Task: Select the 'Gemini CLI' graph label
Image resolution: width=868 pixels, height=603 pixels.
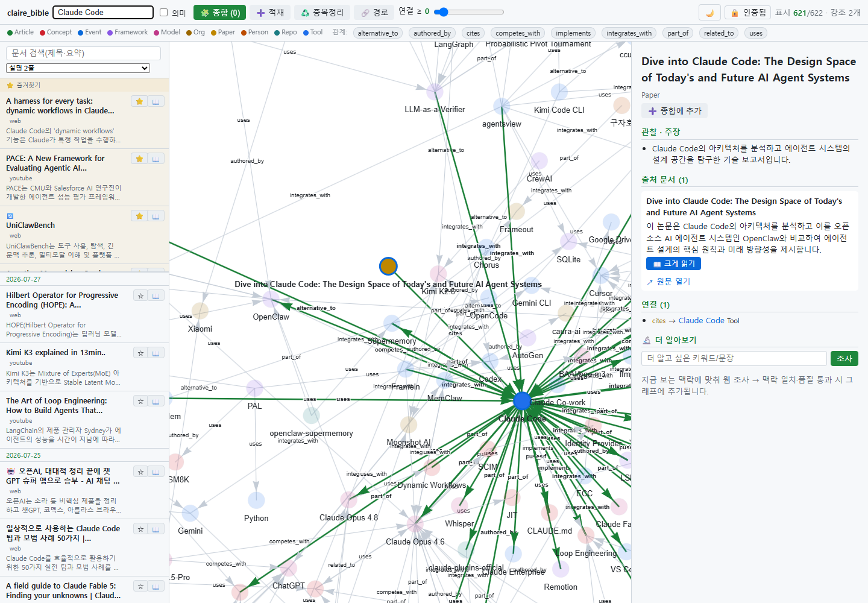Action: (532, 303)
